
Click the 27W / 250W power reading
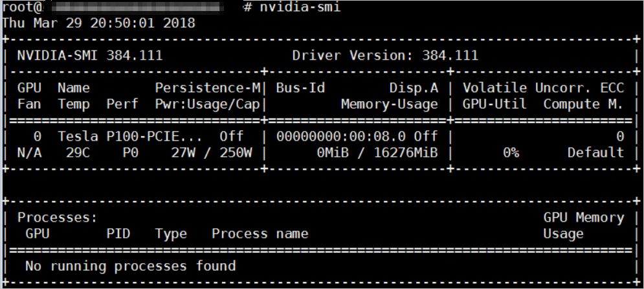(212, 153)
